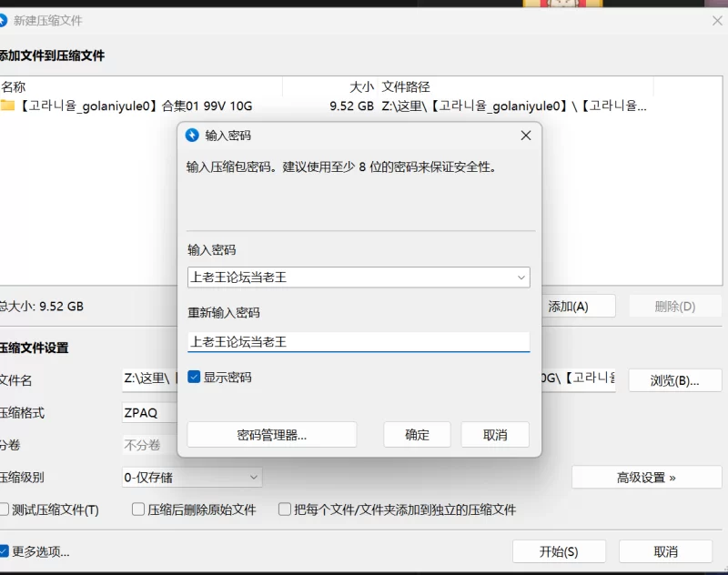This screenshot has height=575, width=728.
Task: Uncheck the 显示密码 checkbox
Action: 194,377
